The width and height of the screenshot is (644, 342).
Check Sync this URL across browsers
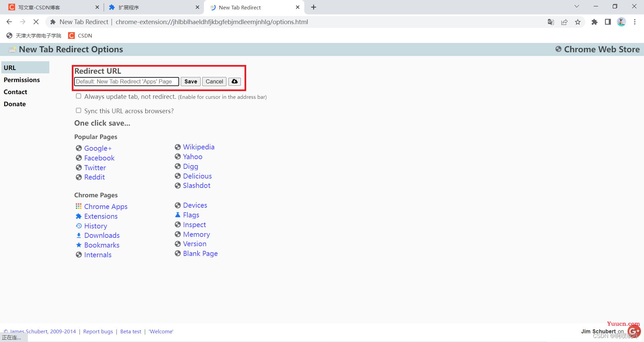coord(78,111)
